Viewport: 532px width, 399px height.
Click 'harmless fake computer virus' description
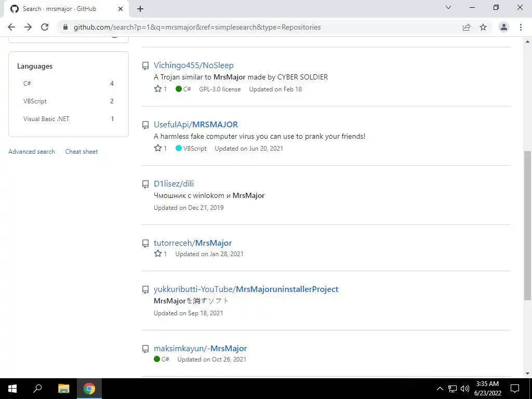[260, 137]
